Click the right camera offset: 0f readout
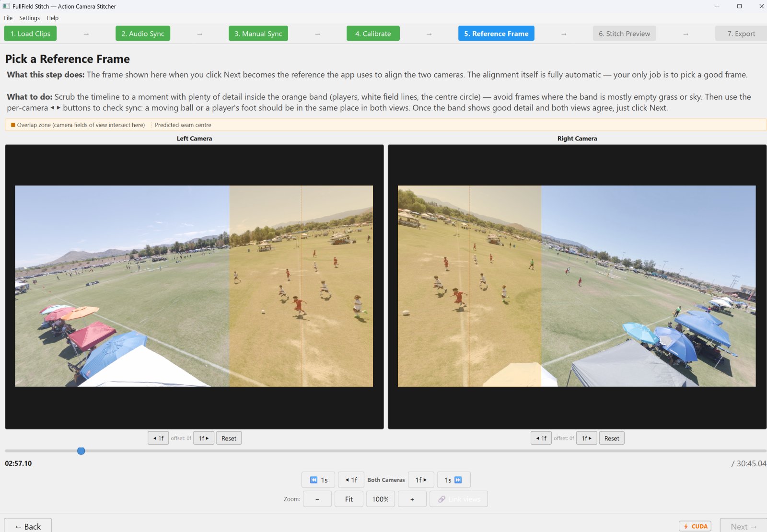The image size is (767, 532). [564, 438]
